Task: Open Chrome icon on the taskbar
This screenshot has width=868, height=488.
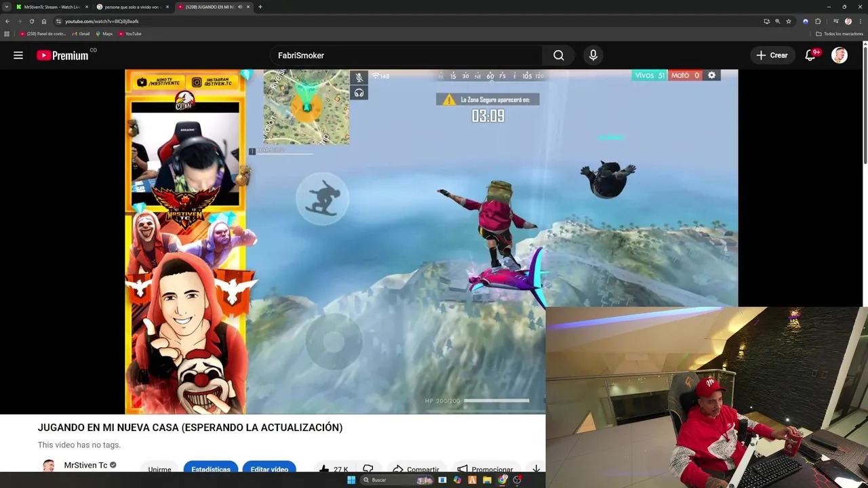Action: click(502, 480)
